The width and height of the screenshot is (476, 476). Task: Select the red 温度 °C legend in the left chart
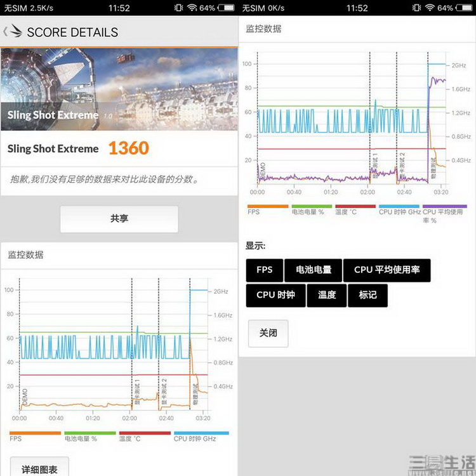145,437
